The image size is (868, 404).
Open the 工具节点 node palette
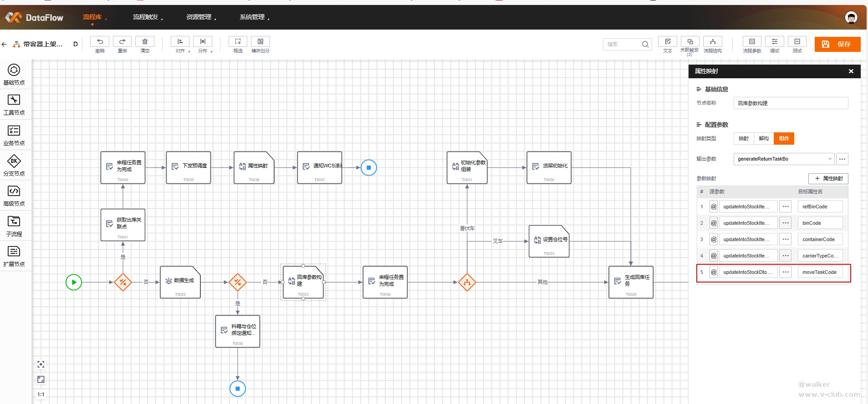coord(14,105)
